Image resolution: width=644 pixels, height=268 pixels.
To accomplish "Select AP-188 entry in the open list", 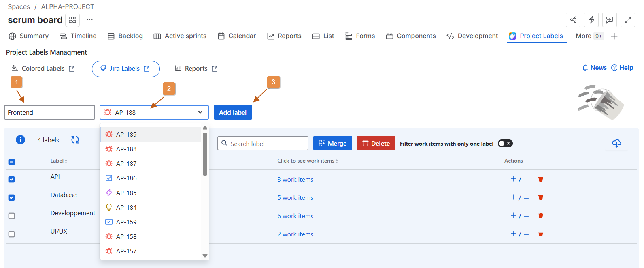I will (151, 149).
